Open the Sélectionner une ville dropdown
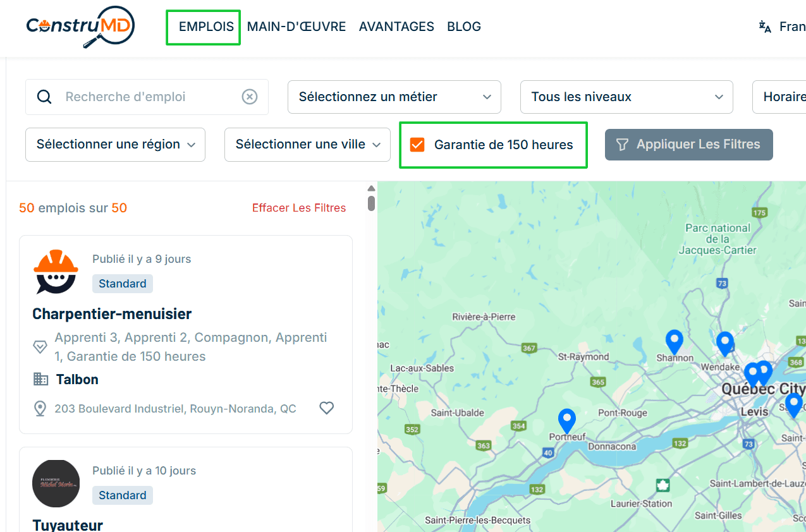This screenshot has width=806, height=532. click(306, 144)
